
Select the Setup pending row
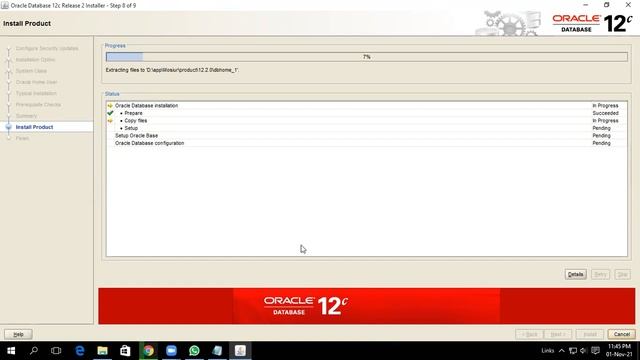coord(366,128)
